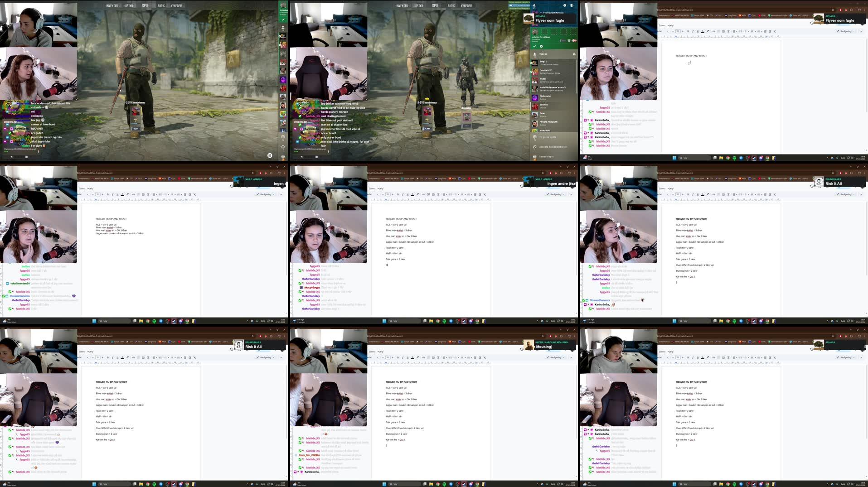Accept the Competitive invitation with the checkmark
The width and height of the screenshot is (868, 487).
(535, 46)
